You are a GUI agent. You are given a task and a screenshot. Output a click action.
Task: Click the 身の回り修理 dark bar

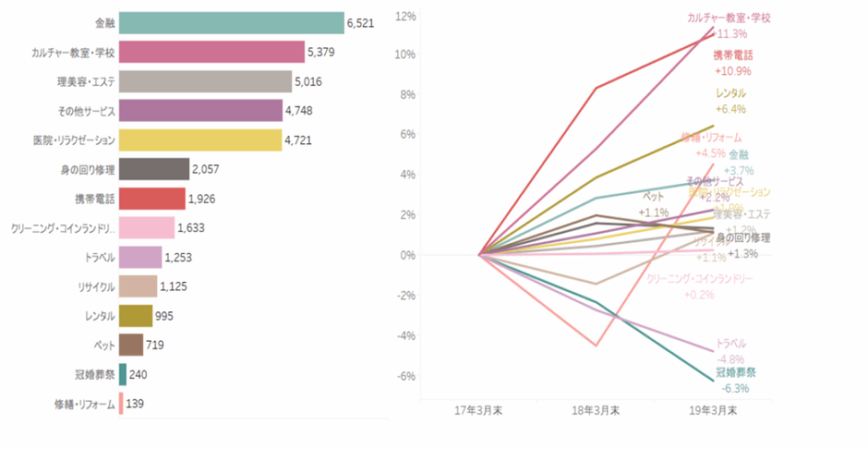click(x=154, y=169)
